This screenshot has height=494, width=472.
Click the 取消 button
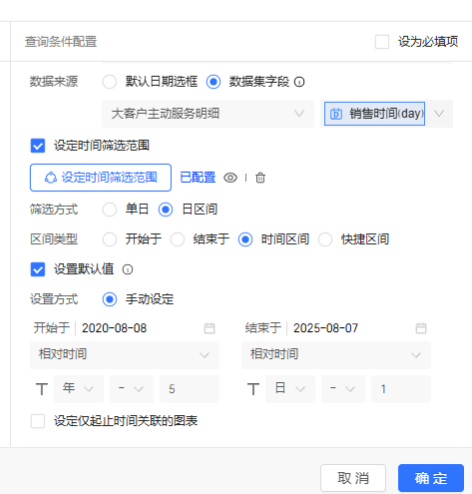click(353, 478)
